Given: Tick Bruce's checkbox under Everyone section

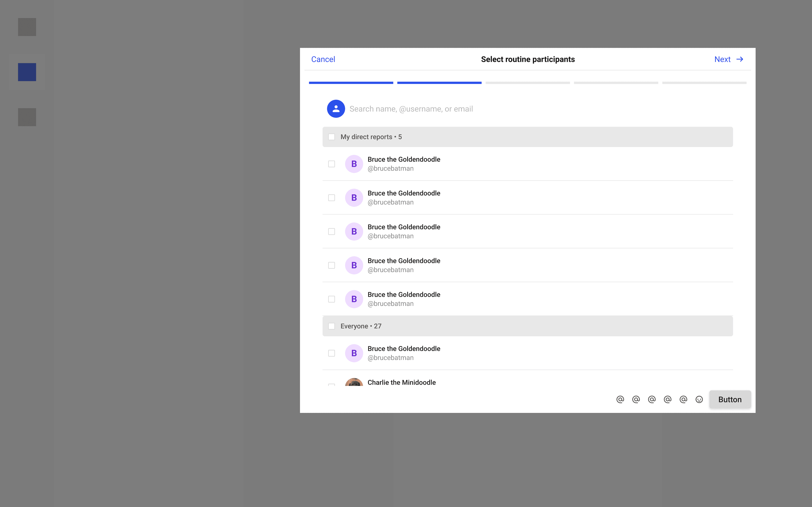Looking at the screenshot, I should 332,353.
